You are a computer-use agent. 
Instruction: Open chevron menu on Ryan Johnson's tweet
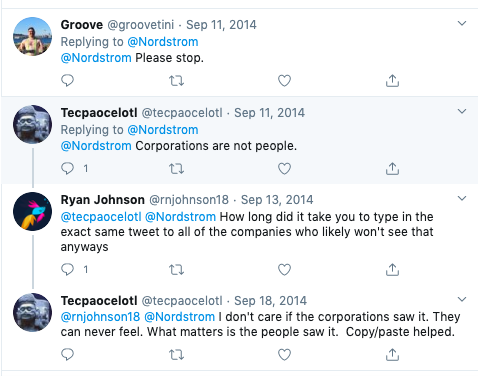click(x=462, y=198)
